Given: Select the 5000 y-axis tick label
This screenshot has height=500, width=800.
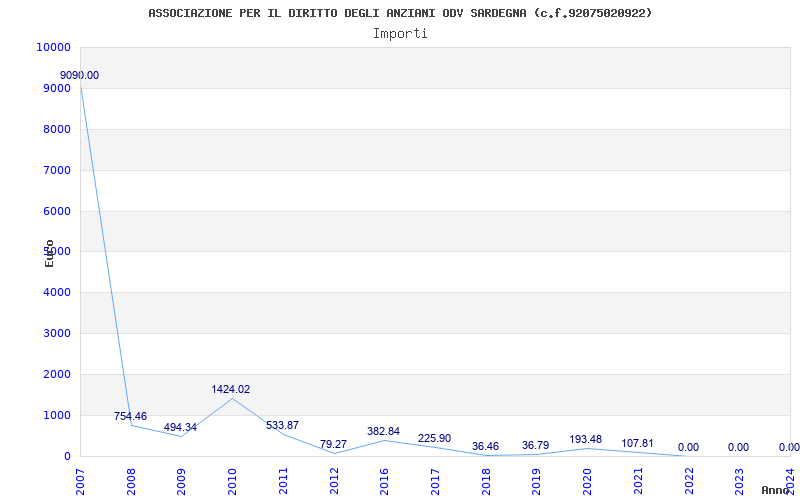Looking at the screenshot, I should (x=55, y=252).
